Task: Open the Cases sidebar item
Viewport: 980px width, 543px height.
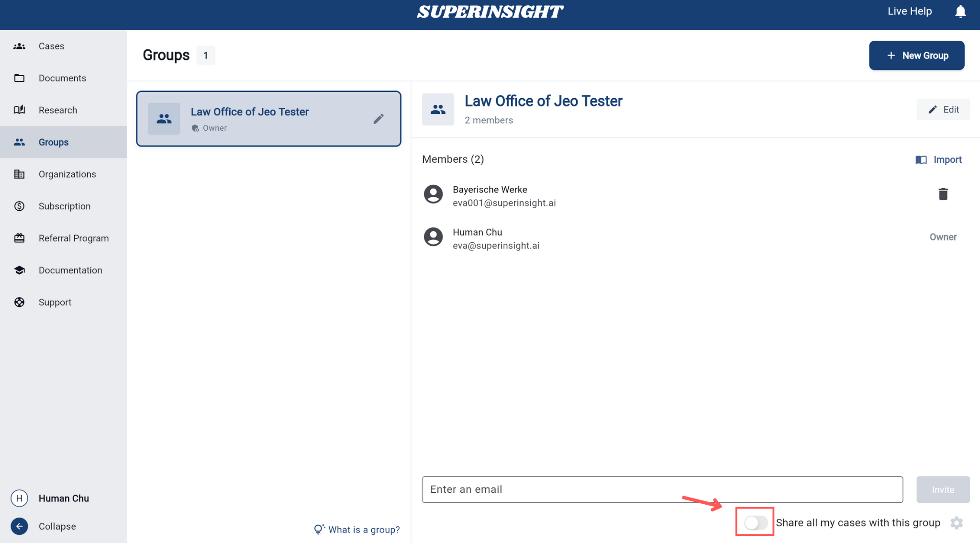Action: pyautogui.click(x=63, y=46)
